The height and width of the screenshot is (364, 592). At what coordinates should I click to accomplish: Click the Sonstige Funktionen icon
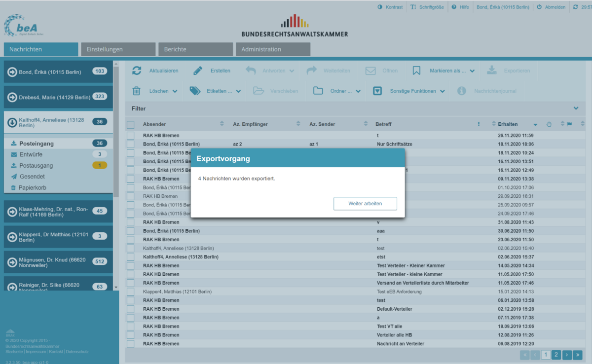(x=377, y=91)
